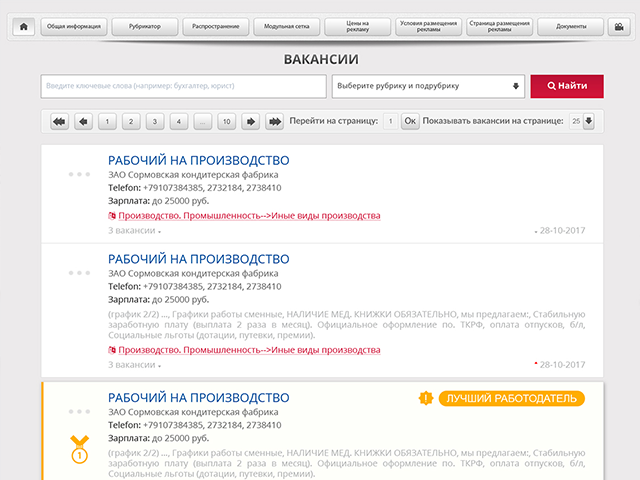Viewport: 640px width, 480px height.
Task: Click the ЛУЧШИЙ РАБОТОДАТЕЛЬ badge
Action: click(x=511, y=398)
